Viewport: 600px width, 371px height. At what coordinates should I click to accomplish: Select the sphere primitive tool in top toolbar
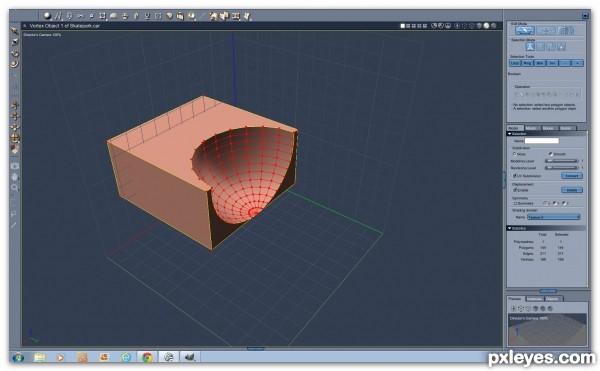coord(47,16)
